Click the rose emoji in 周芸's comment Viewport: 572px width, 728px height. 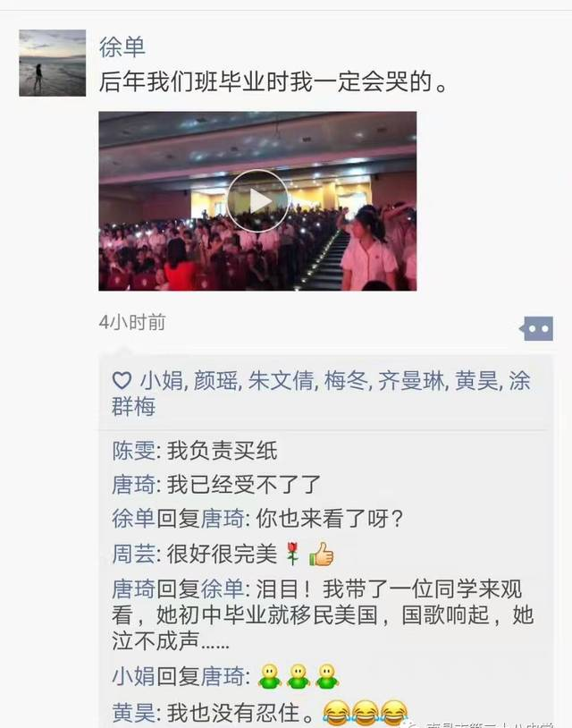292,554
